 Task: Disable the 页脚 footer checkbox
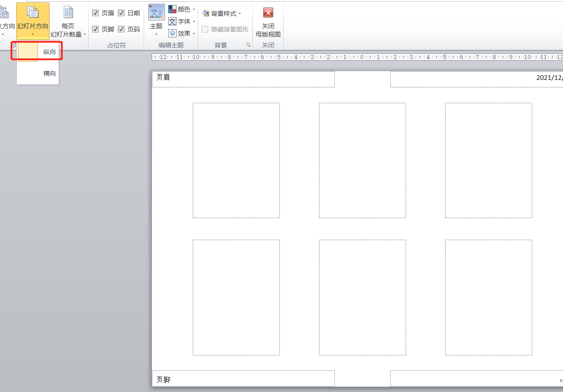tap(95, 29)
